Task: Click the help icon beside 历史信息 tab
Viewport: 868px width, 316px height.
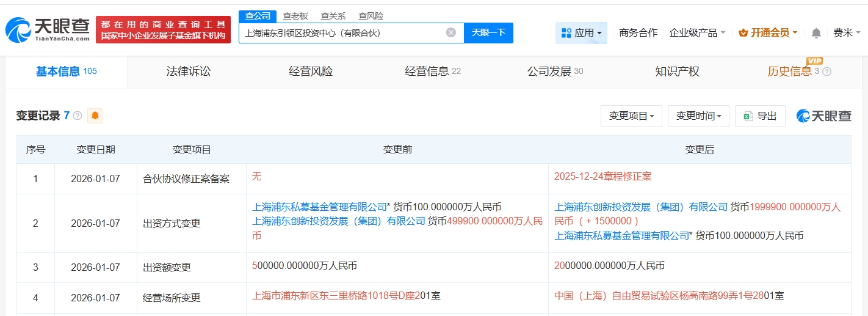Action: 827,72
